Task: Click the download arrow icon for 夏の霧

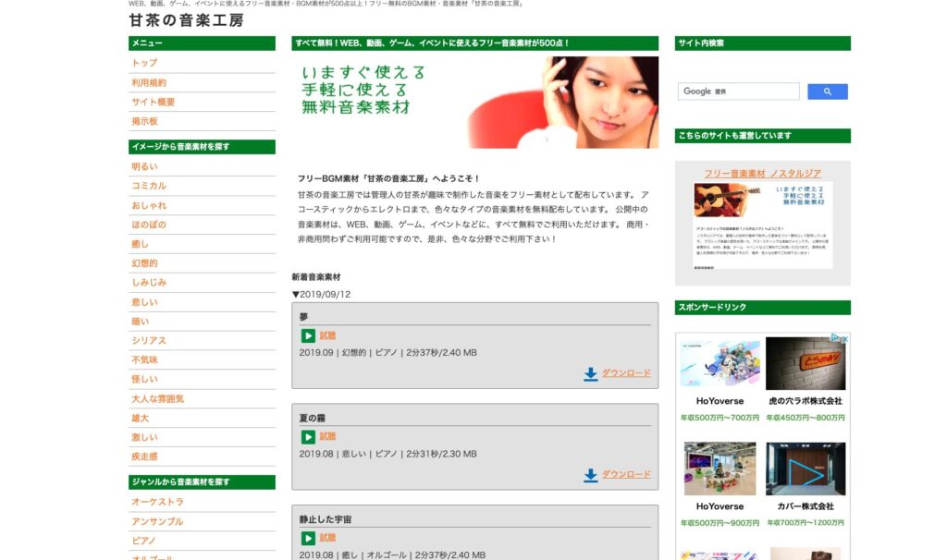Action: (x=591, y=476)
